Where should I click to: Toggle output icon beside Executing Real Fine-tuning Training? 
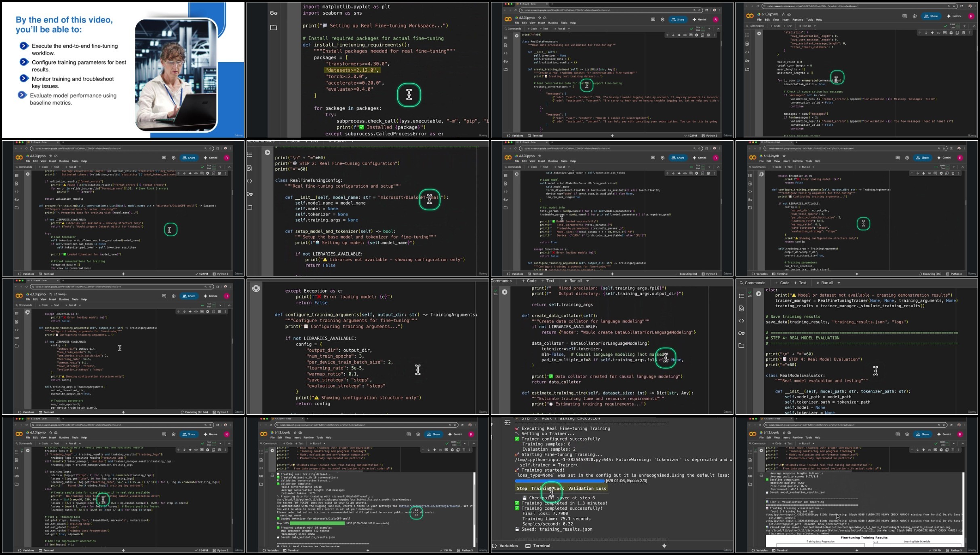coord(507,422)
